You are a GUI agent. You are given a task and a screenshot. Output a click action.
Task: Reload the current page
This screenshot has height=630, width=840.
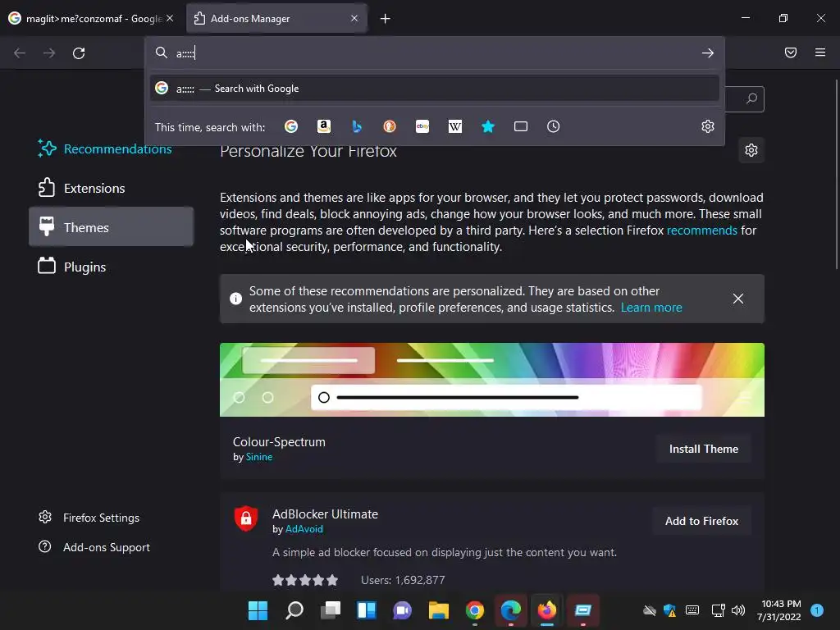[x=79, y=53]
